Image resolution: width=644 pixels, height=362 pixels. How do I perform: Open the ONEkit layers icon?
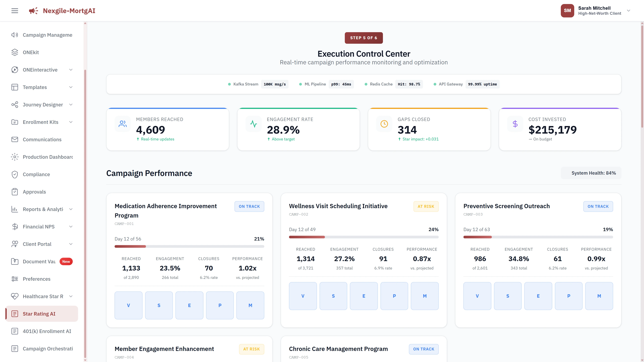(x=15, y=52)
